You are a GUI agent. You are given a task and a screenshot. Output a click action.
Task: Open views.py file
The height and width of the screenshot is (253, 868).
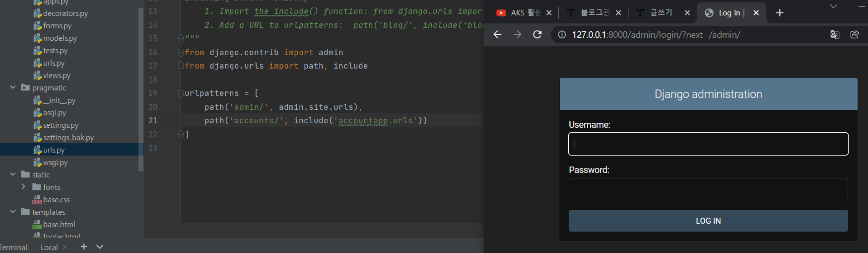click(57, 76)
